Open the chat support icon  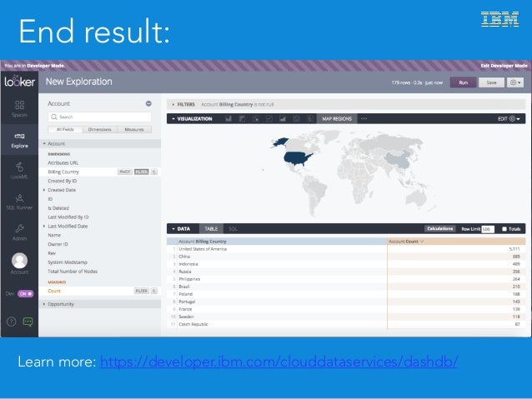(x=28, y=322)
